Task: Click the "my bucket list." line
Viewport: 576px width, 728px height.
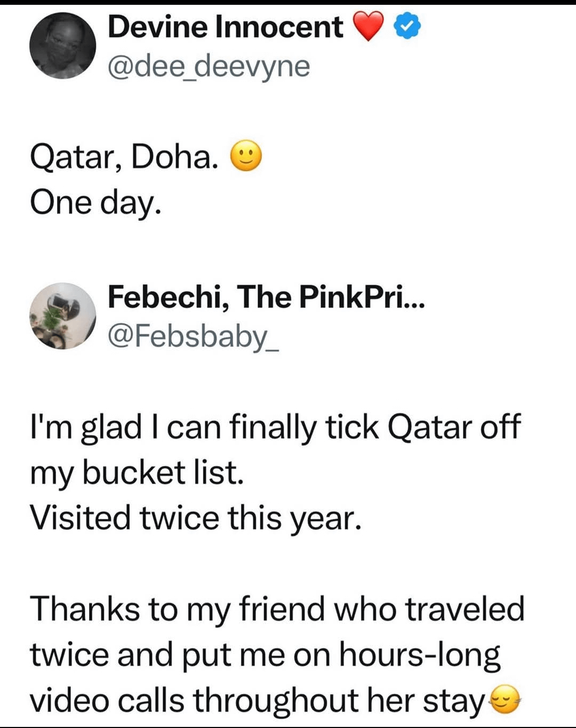Action: tap(137, 473)
